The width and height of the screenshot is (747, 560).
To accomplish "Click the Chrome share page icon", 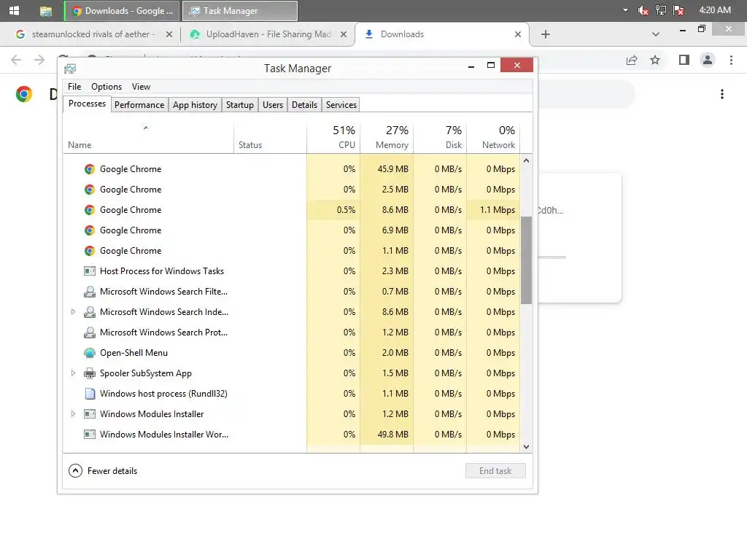I will tap(632, 60).
